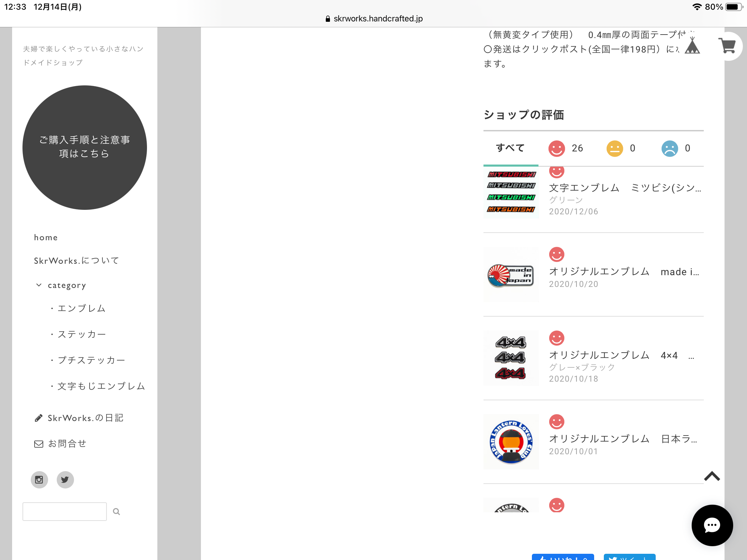Click smiley on made in Japan review
Screen dimensions: 747x560
pyautogui.click(x=556, y=254)
